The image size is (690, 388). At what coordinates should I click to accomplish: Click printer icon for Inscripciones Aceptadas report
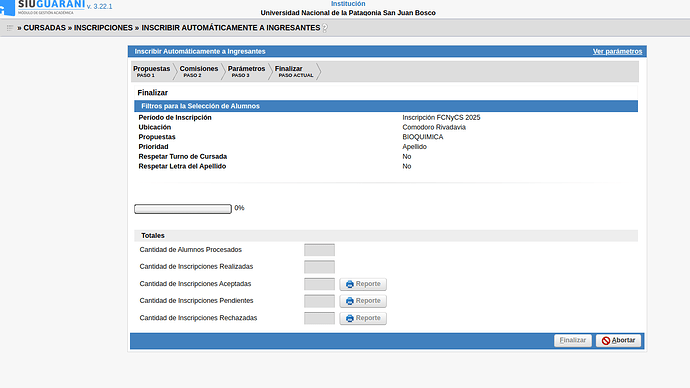350,284
